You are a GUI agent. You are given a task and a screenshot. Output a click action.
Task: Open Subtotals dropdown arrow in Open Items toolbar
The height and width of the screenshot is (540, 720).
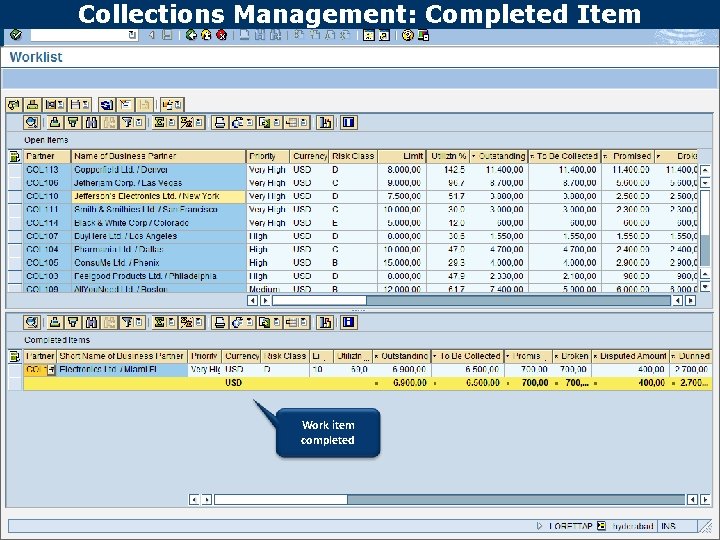pos(199,123)
